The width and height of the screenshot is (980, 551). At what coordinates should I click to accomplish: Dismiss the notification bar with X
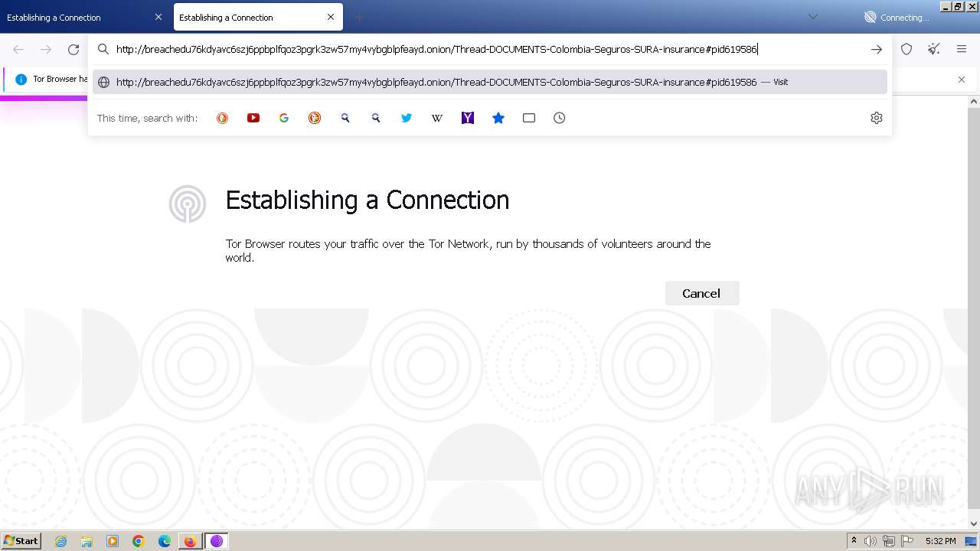[962, 80]
